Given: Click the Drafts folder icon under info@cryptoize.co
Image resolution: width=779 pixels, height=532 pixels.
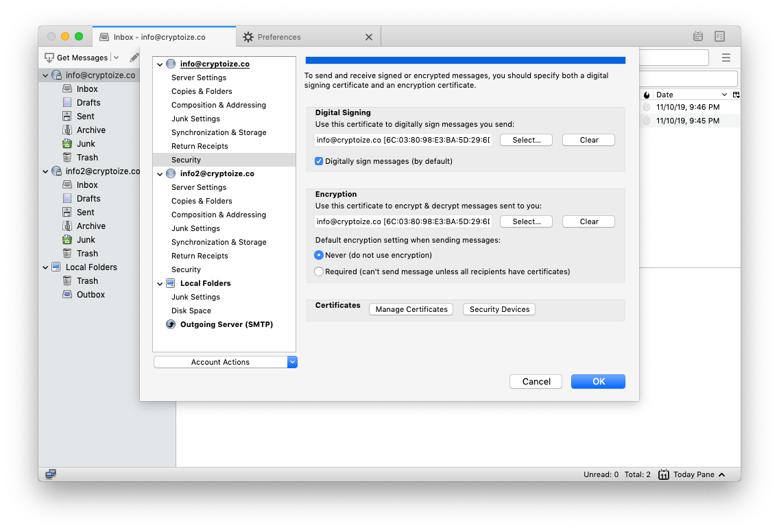Looking at the screenshot, I should click(67, 102).
